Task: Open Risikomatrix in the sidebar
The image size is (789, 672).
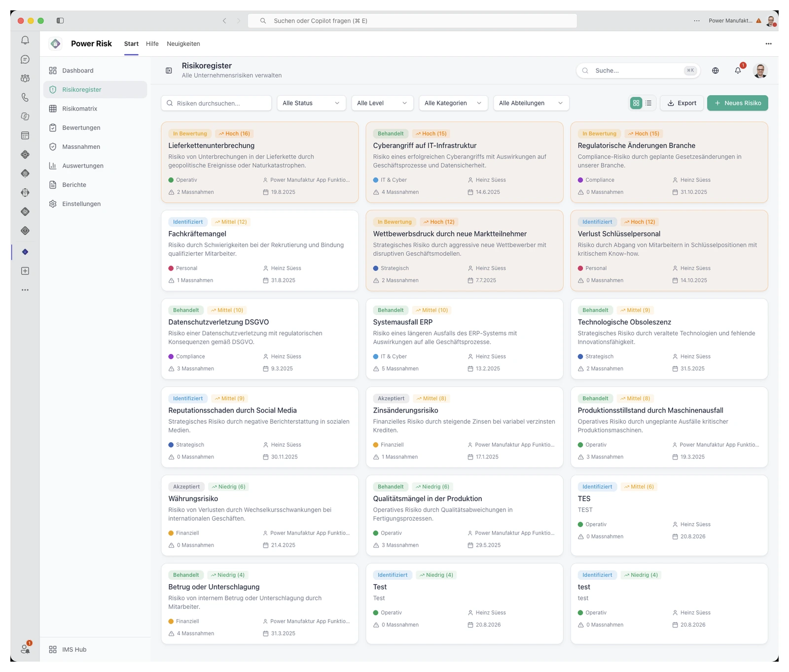Action: point(95,108)
